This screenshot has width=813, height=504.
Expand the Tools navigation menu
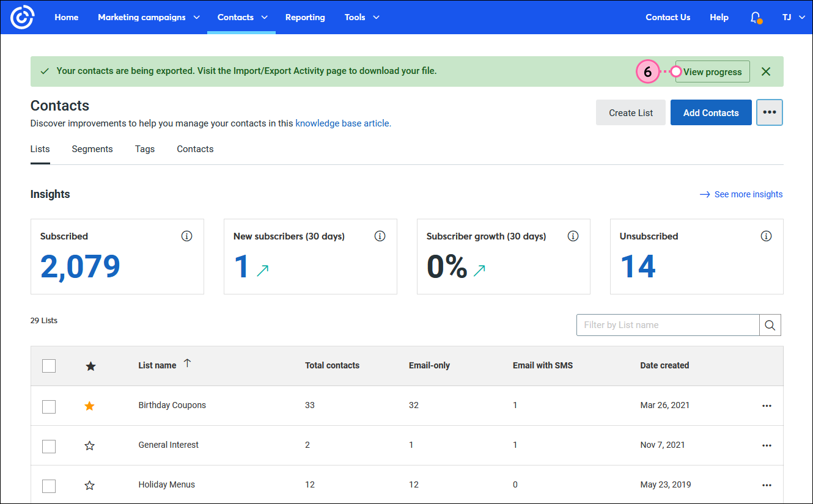pyautogui.click(x=362, y=17)
